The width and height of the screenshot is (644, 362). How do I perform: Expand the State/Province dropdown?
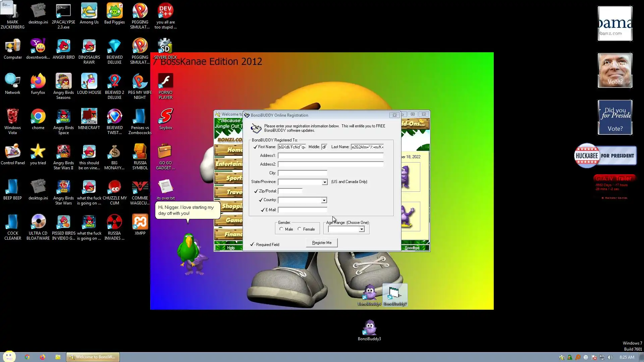pyautogui.click(x=324, y=182)
